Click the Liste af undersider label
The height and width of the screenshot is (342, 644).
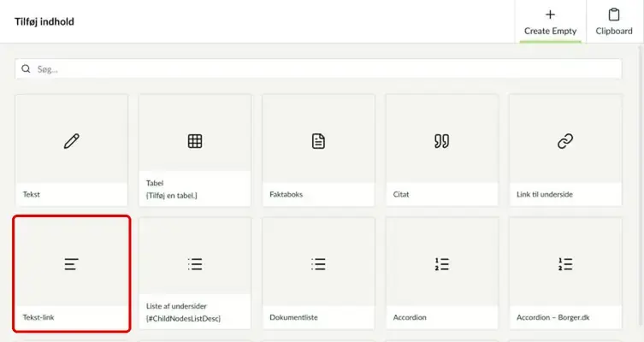pyautogui.click(x=176, y=306)
